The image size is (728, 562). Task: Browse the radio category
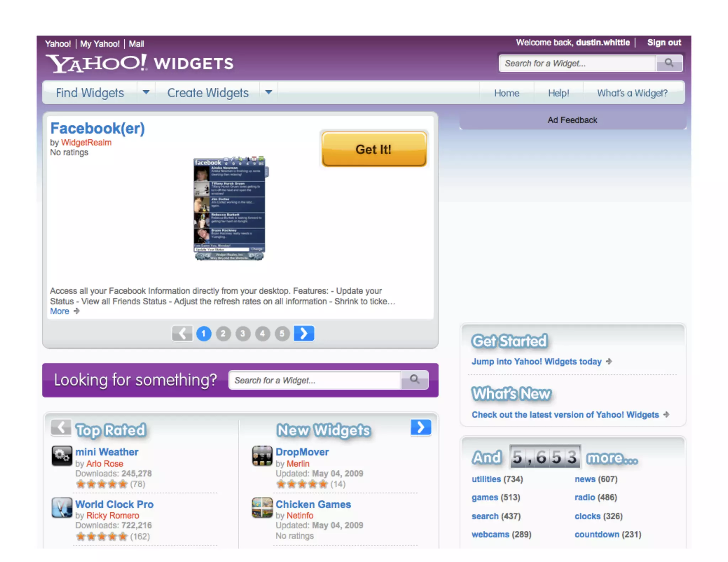(585, 497)
